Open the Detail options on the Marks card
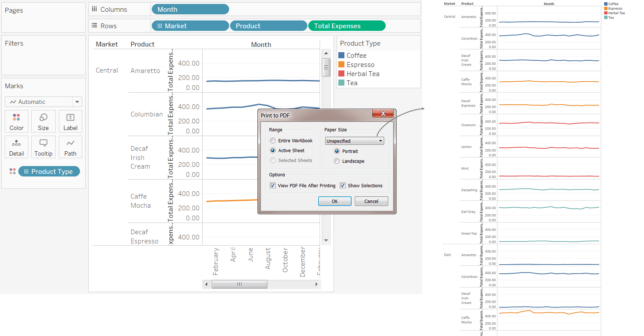 click(x=16, y=146)
